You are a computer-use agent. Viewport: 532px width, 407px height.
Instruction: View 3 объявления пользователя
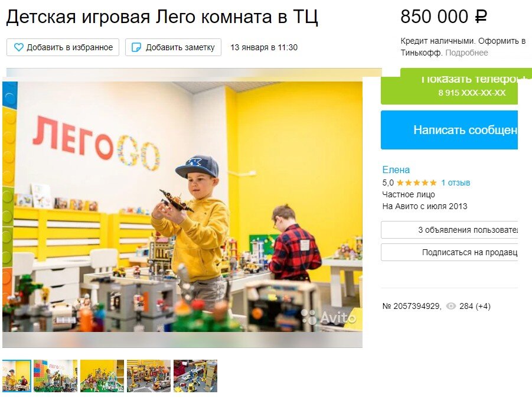(449, 230)
